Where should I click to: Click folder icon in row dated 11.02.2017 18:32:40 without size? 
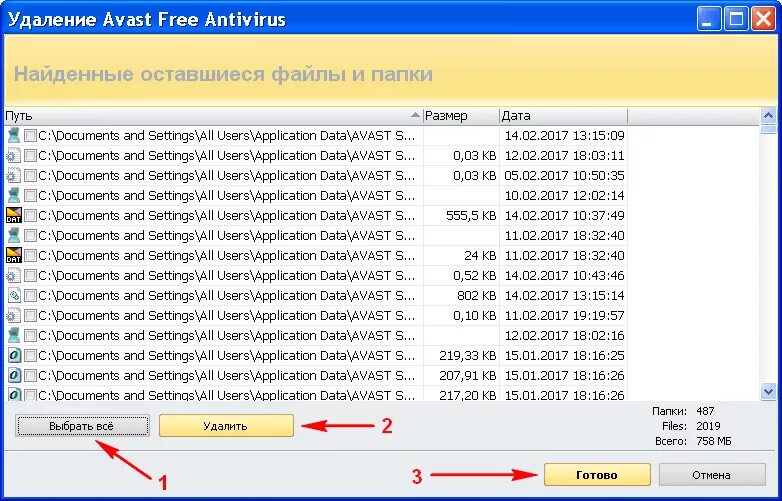[13, 235]
